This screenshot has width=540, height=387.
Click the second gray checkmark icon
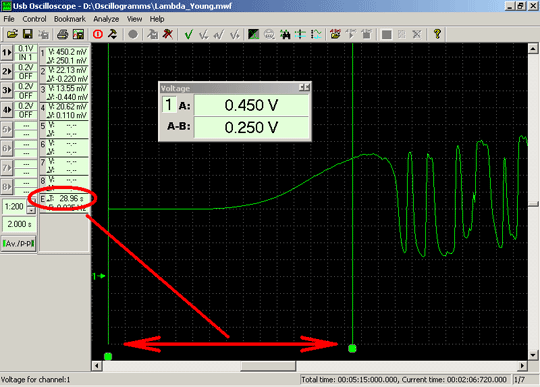click(204, 34)
